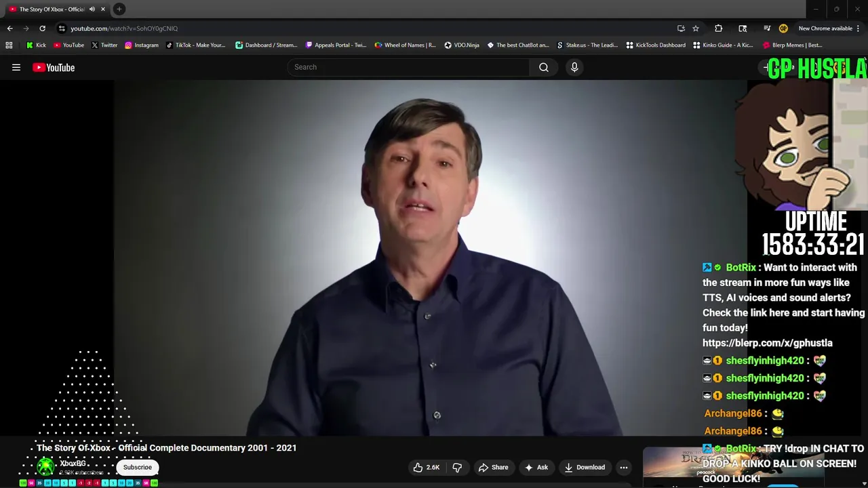
Task: Select The Story Of Xbox browser tab
Action: [52, 9]
